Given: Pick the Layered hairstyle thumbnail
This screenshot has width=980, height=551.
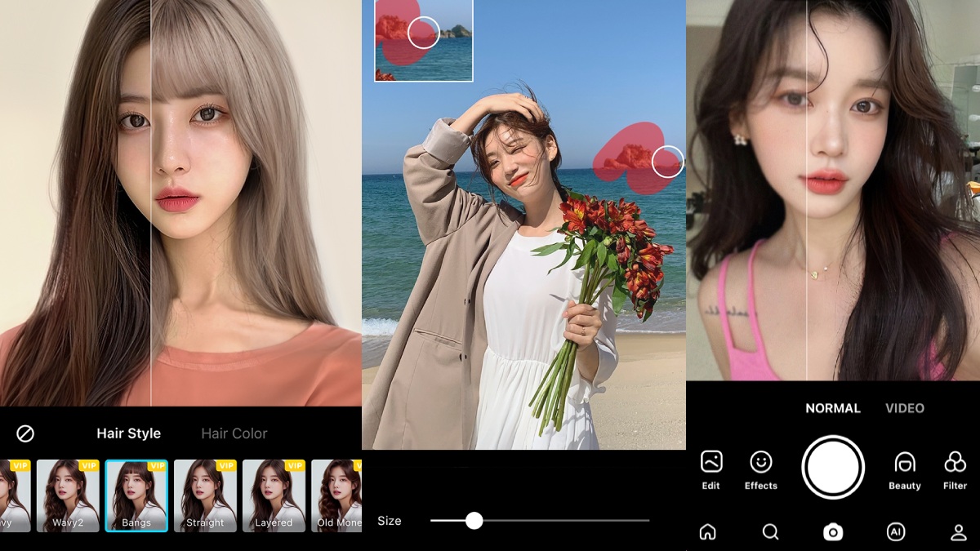Looking at the screenshot, I should point(274,495).
